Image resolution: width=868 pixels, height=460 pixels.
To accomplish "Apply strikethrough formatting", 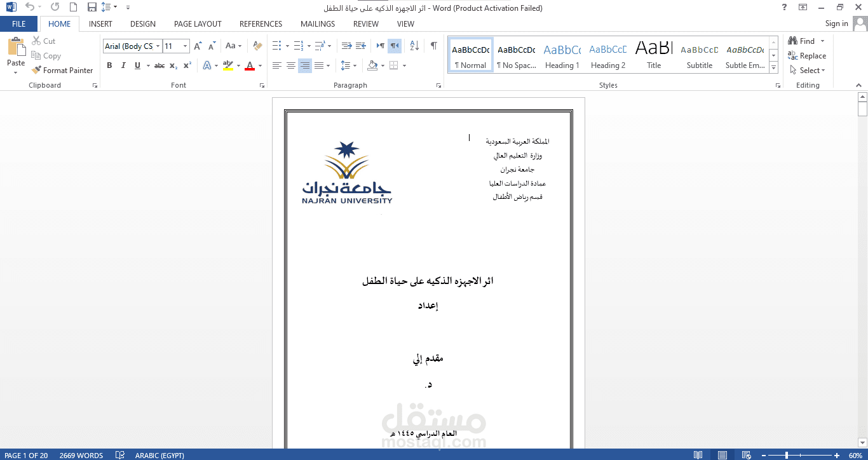I will [159, 65].
